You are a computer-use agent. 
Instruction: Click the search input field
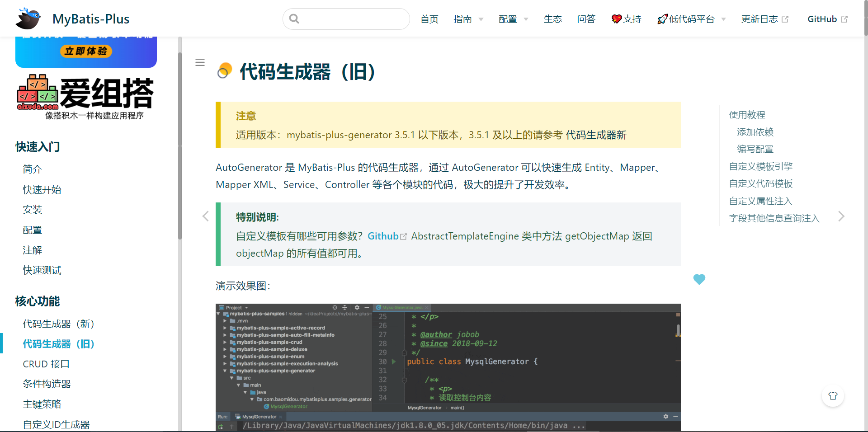tap(346, 19)
